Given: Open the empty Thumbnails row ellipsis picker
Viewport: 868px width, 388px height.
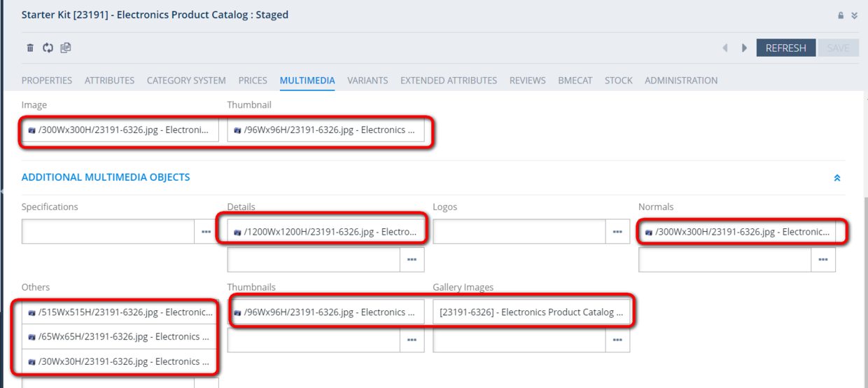Looking at the screenshot, I should coord(412,340).
